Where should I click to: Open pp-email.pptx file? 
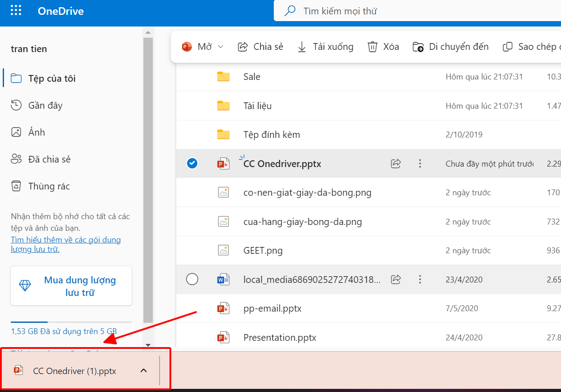[x=272, y=308]
